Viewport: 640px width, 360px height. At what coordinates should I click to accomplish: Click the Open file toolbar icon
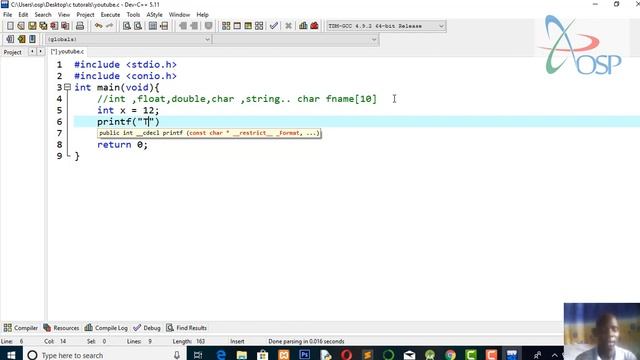(x=21, y=26)
